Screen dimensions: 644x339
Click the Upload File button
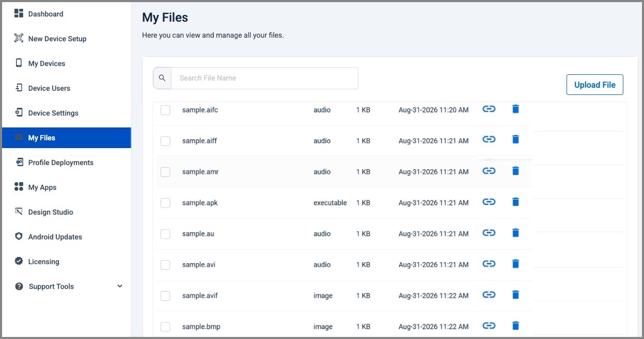[594, 85]
